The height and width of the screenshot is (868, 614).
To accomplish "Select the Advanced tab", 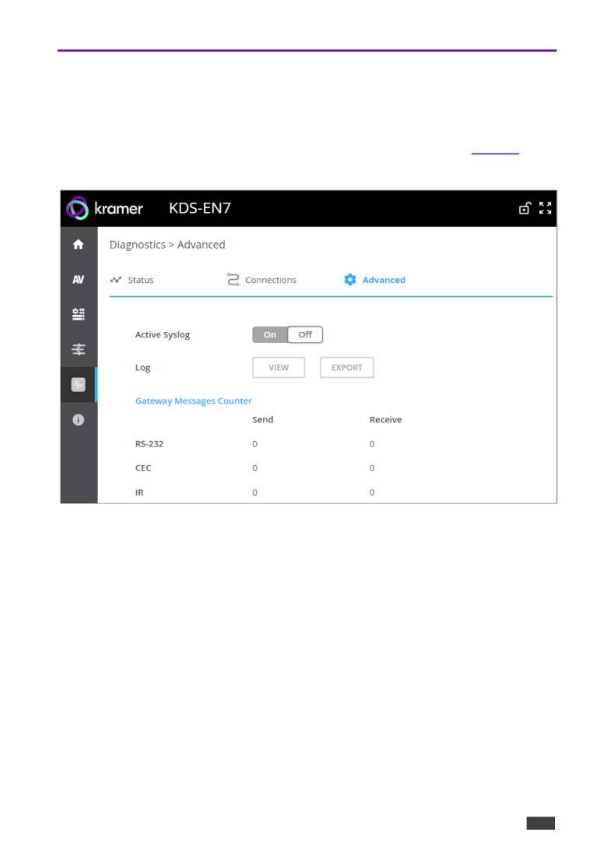I will click(374, 280).
